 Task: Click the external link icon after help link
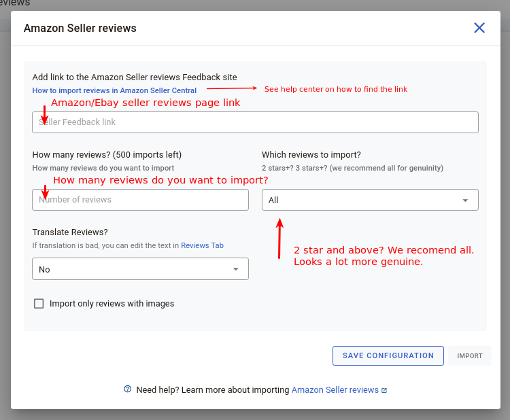(x=384, y=390)
